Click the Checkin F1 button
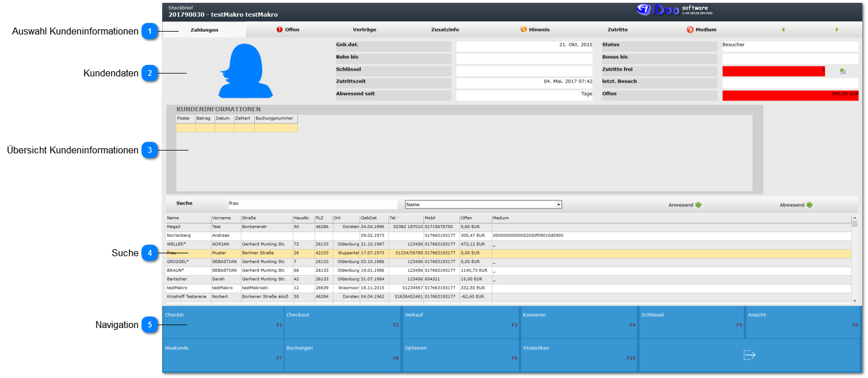The width and height of the screenshot is (868, 378). point(223,322)
